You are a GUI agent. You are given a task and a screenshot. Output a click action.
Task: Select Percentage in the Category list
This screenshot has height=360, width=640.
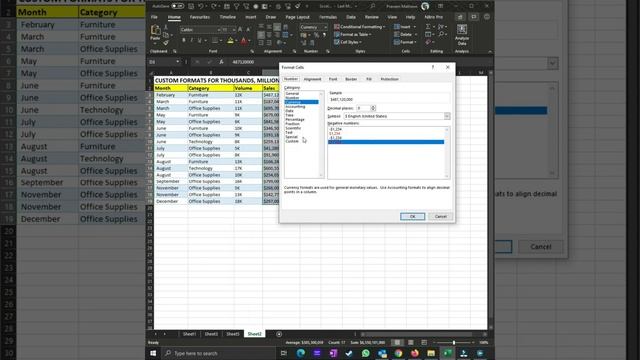295,119
